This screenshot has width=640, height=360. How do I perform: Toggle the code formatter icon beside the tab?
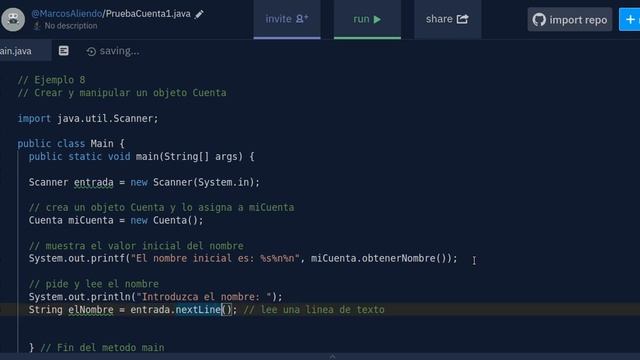(63, 51)
